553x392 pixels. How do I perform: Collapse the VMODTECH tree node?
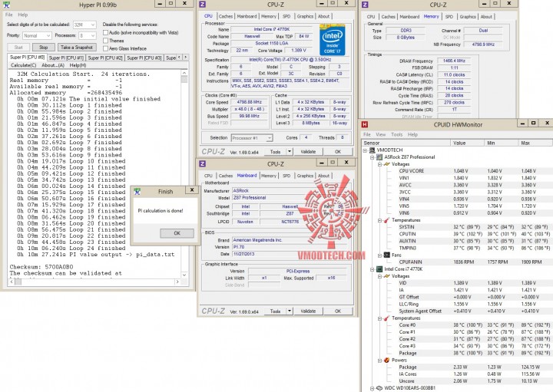pos(365,150)
